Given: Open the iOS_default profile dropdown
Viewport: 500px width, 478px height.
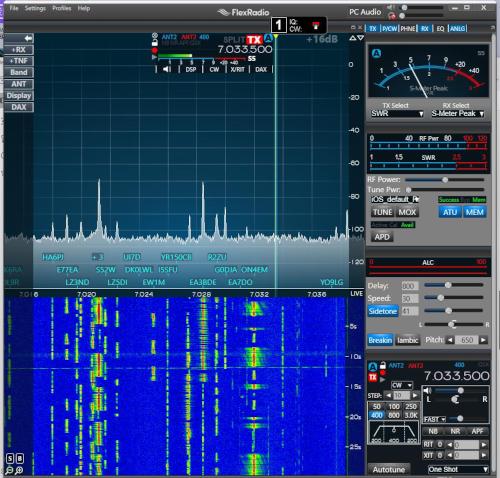Looking at the screenshot, I should click(394, 199).
